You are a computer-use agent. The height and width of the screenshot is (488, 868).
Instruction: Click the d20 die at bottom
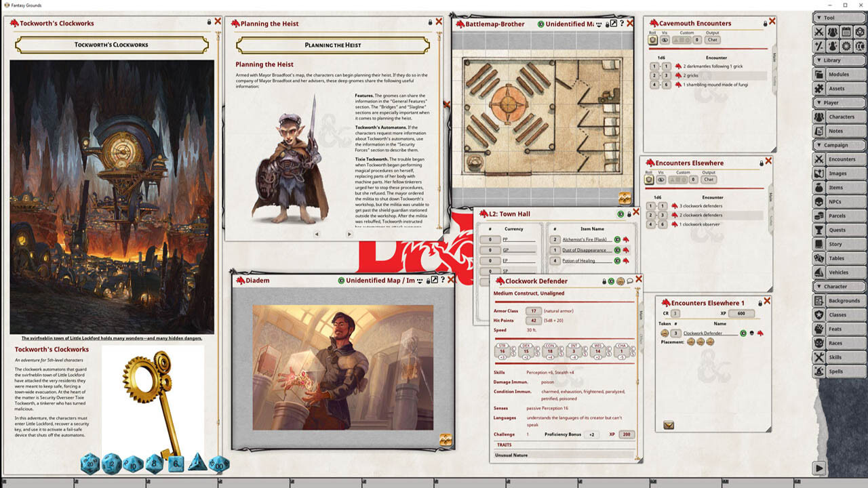point(90,464)
